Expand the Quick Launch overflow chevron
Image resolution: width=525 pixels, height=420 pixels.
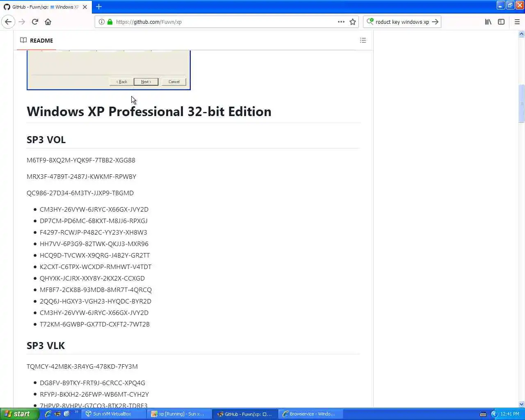coord(76,412)
